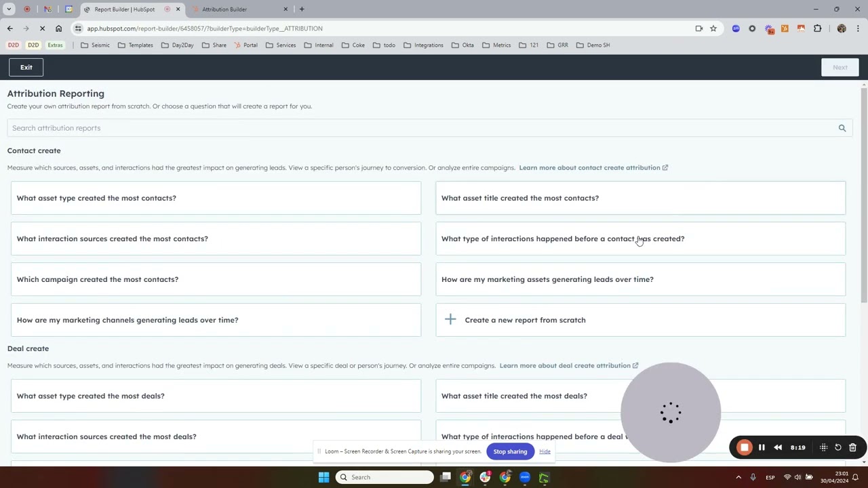The height and width of the screenshot is (488, 868).
Task: Open the Day2Day bookmarks folder
Action: [x=177, y=45]
